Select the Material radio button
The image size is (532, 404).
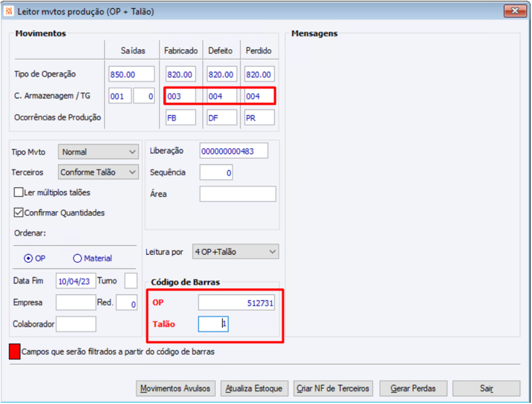coord(77,258)
